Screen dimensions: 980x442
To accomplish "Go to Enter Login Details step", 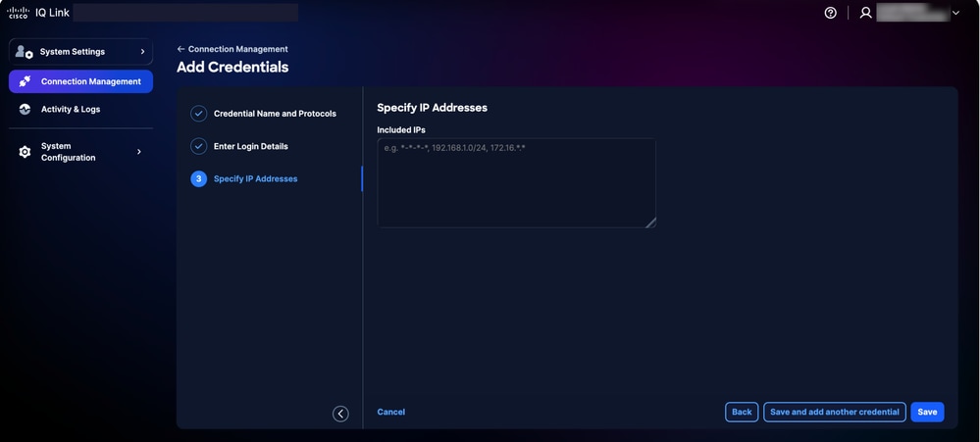I will (x=250, y=146).
